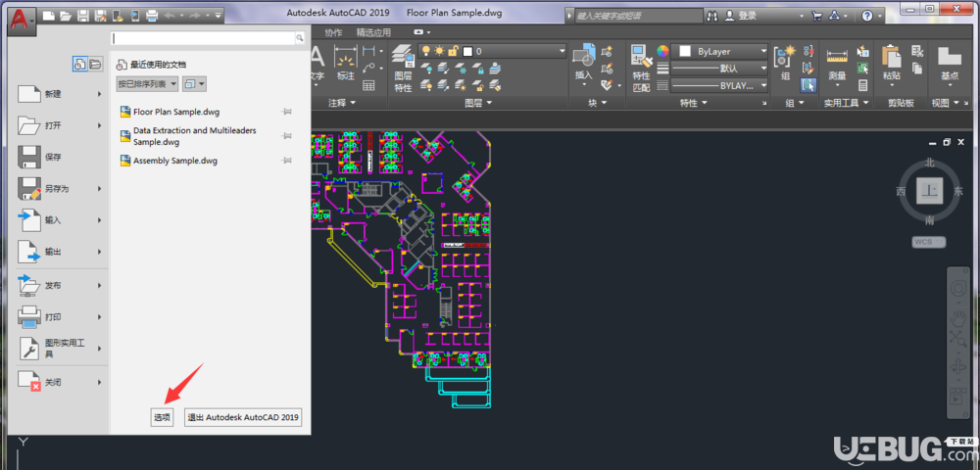Click 退出 Autodesk AutoCAD 2019 button

point(244,417)
